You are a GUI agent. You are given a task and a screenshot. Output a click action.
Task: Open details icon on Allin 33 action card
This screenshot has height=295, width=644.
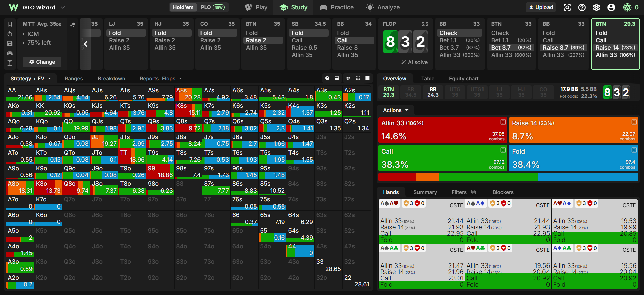503,122
